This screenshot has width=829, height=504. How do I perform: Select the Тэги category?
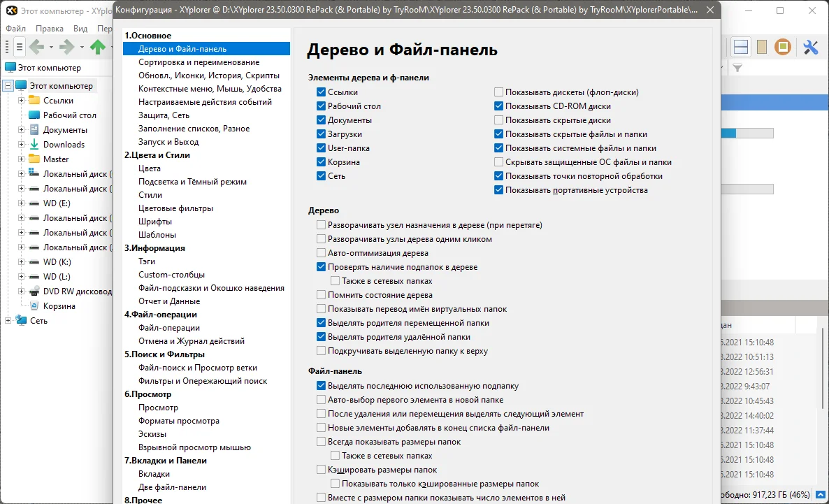click(x=147, y=261)
